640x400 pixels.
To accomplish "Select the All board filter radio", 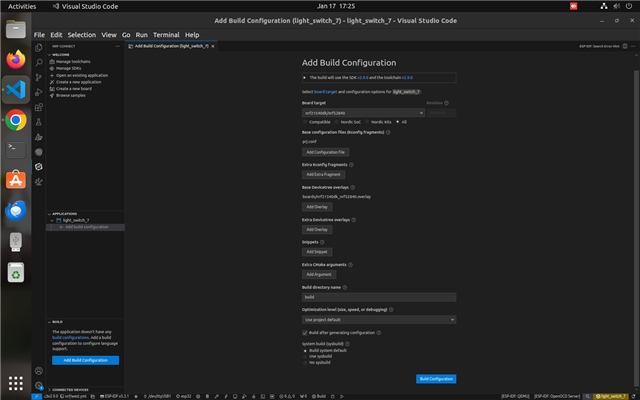I will tap(398, 122).
